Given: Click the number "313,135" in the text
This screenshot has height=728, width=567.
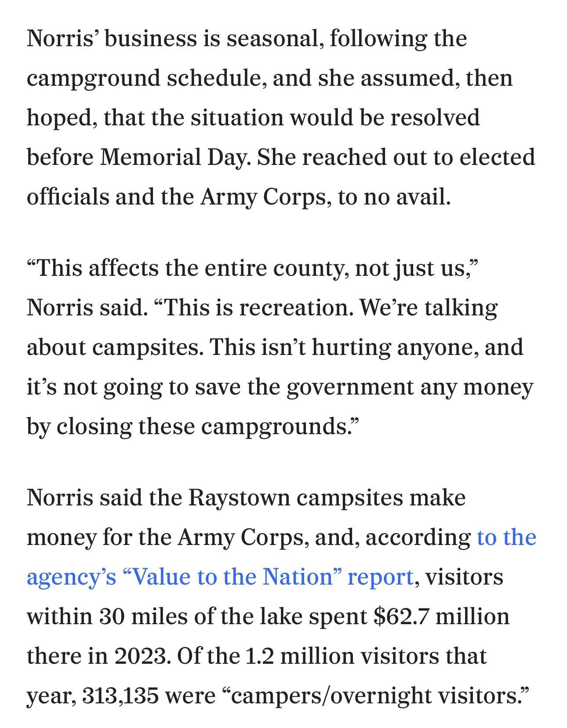Looking at the screenshot, I should (x=120, y=695).
